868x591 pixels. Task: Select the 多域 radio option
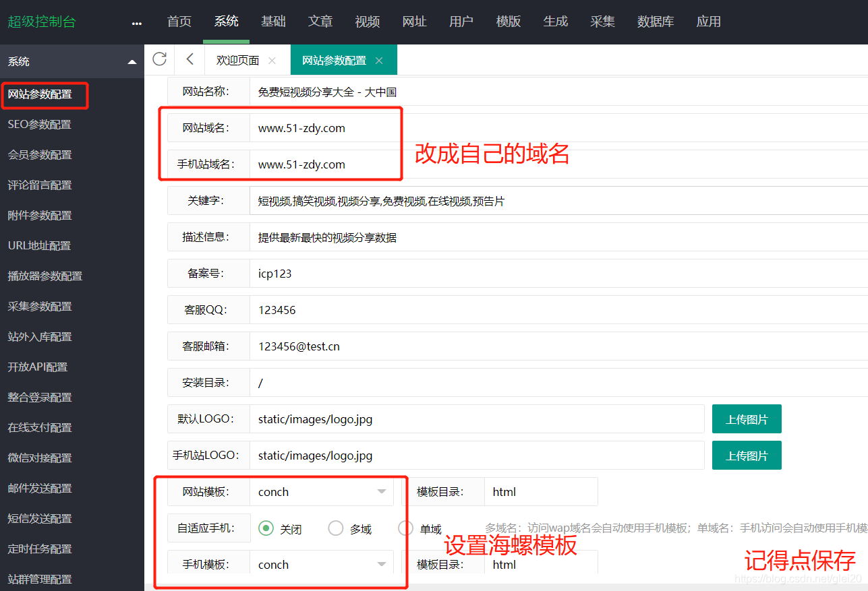(335, 528)
